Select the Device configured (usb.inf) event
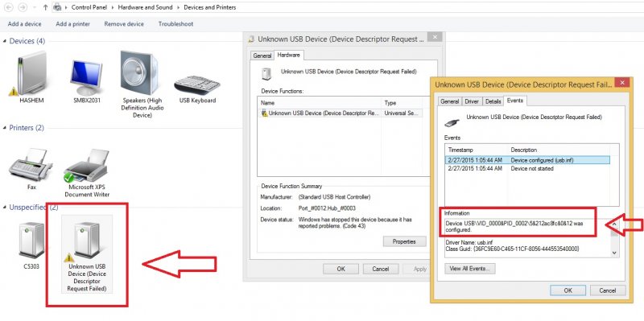Image resolution: width=644 pixels, height=321 pixels. [x=528, y=160]
